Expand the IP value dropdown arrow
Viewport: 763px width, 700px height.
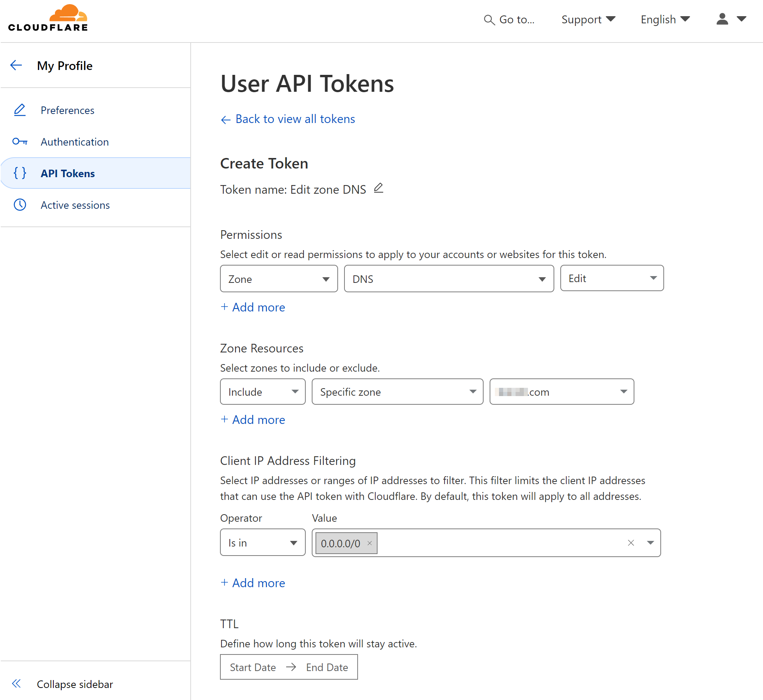[650, 543]
